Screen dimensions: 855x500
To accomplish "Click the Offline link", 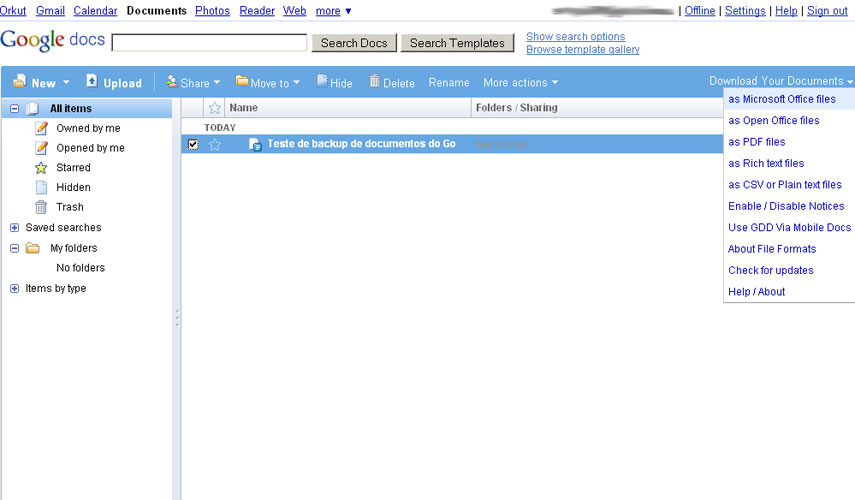I will 700,10.
